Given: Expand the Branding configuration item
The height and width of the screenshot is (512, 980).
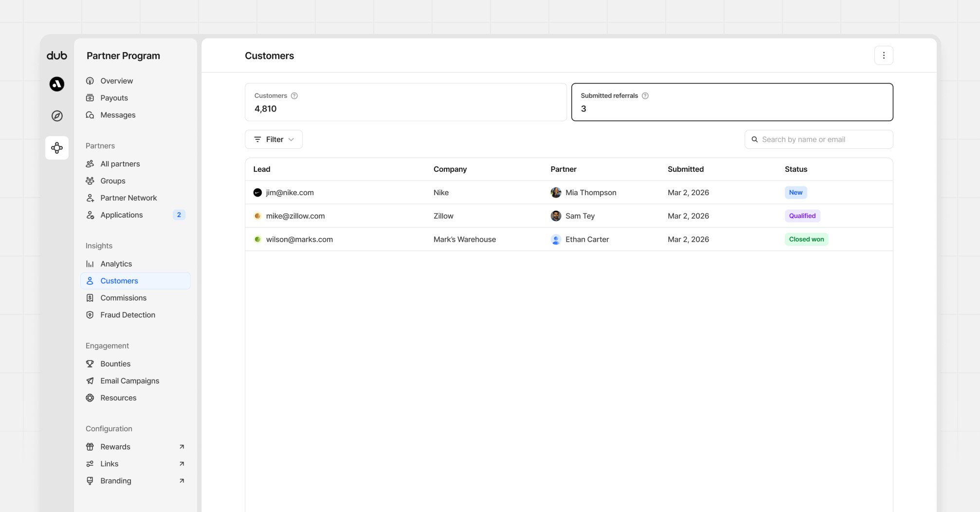Looking at the screenshot, I should click(115, 480).
